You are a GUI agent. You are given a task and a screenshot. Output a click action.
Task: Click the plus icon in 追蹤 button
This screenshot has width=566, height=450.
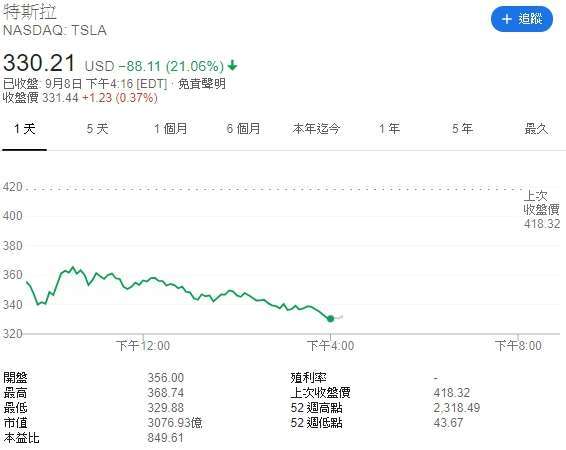(507, 19)
